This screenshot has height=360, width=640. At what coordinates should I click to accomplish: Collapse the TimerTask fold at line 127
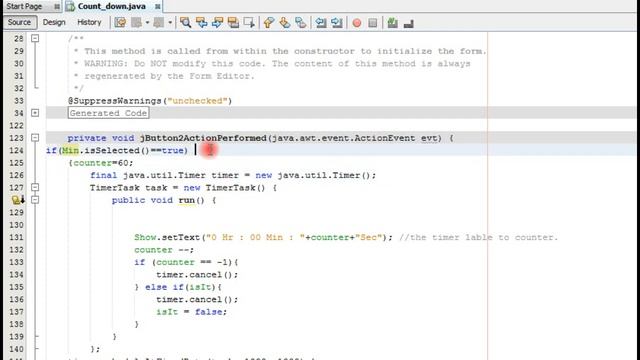tap(35, 187)
